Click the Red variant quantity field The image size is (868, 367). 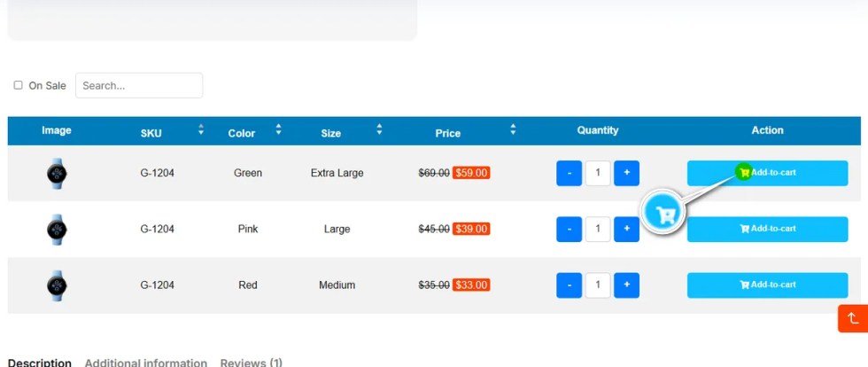598,285
